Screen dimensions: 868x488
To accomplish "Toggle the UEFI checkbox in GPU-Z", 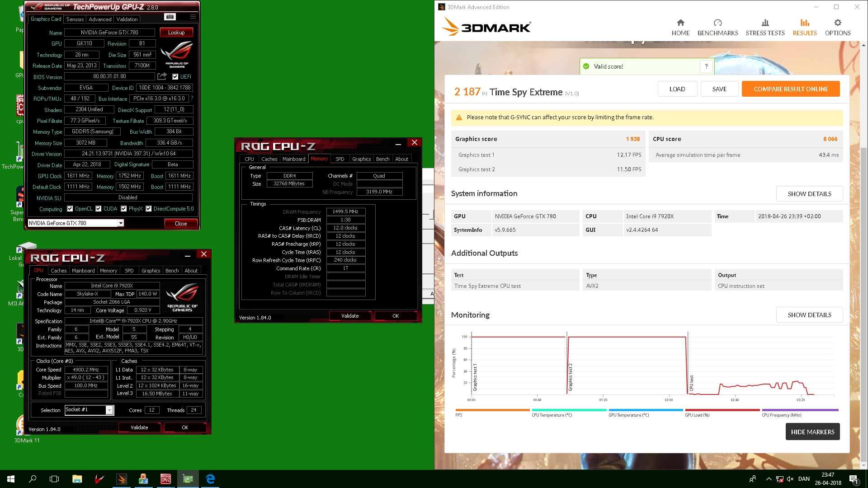I will [x=175, y=77].
